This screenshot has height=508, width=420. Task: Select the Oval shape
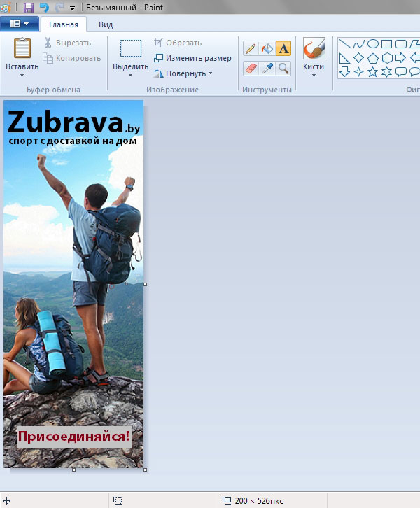pos(373,44)
